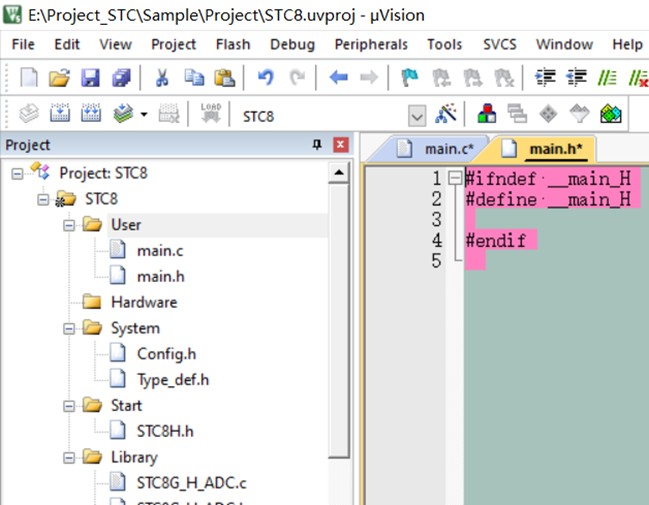Comment the selected lines

click(x=607, y=77)
